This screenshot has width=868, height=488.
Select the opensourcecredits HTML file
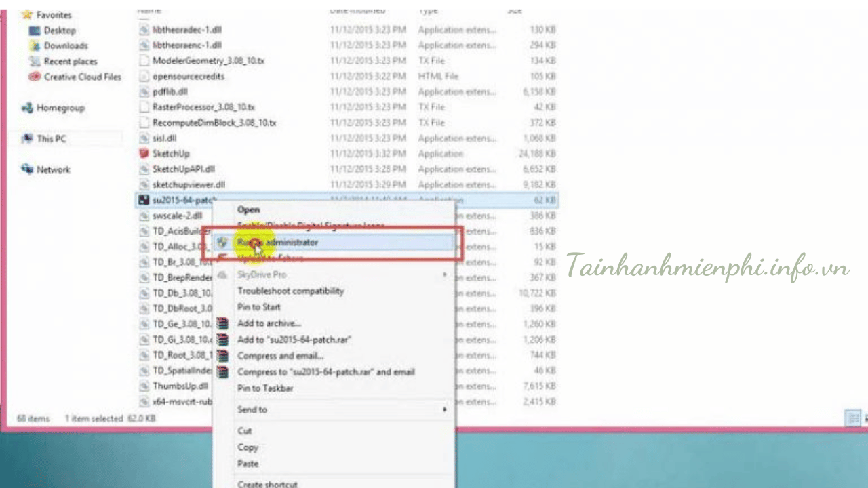coord(189,77)
